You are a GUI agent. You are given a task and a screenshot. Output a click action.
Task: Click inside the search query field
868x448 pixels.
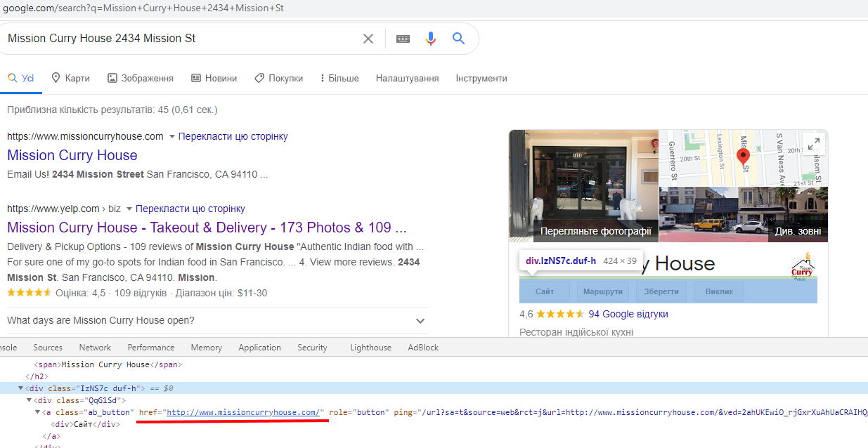pyautogui.click(x=179, y=39)
